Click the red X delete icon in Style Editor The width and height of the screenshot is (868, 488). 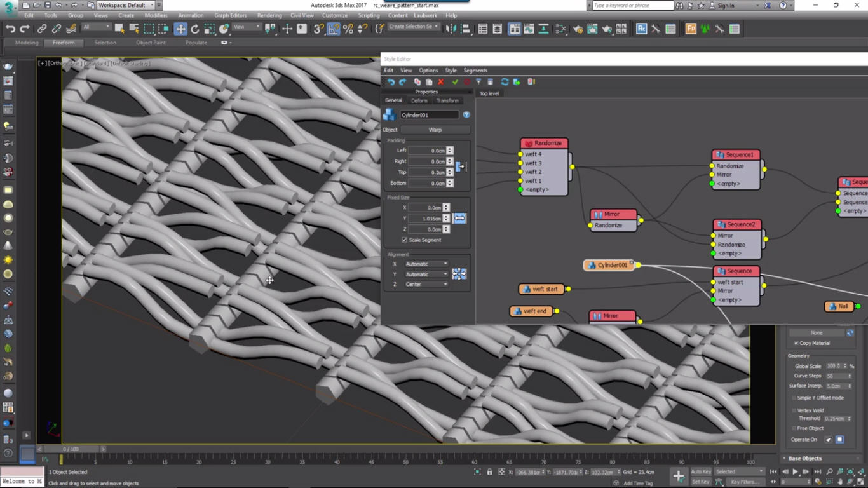pyautogui.click(x=440, y=81)
